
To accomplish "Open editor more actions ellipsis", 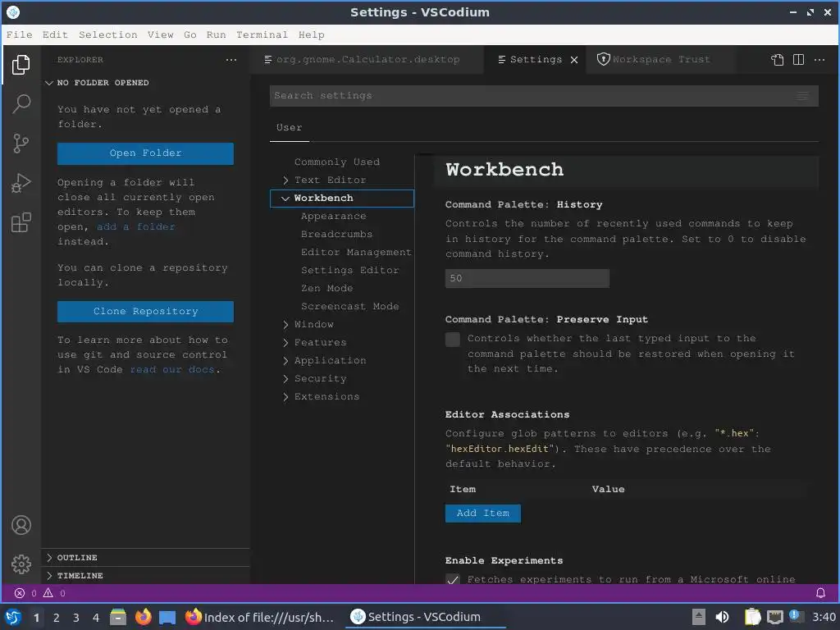I will click(819, 59).
